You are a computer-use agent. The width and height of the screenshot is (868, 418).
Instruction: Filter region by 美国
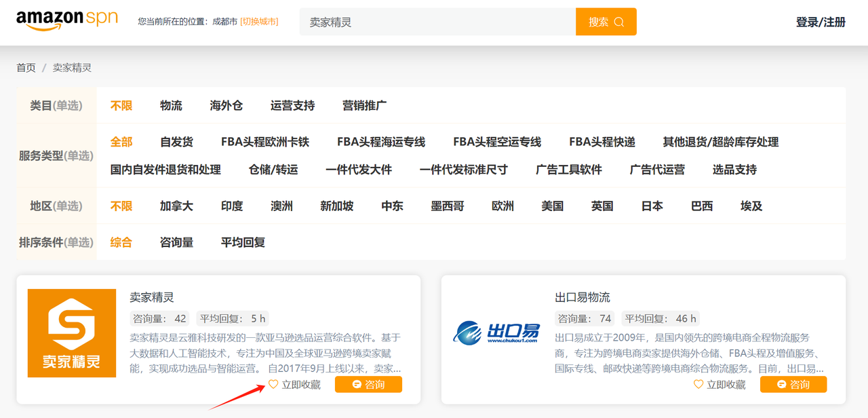click(553, 206)
